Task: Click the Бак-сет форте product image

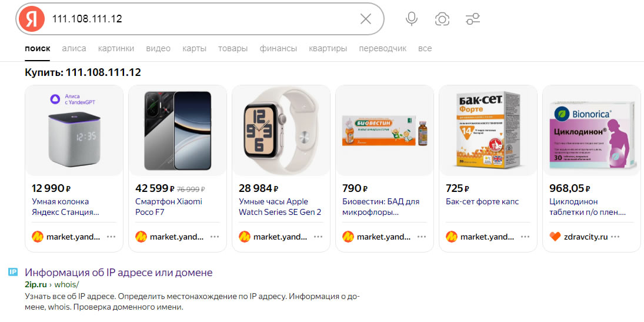Action: pos(488,130)
